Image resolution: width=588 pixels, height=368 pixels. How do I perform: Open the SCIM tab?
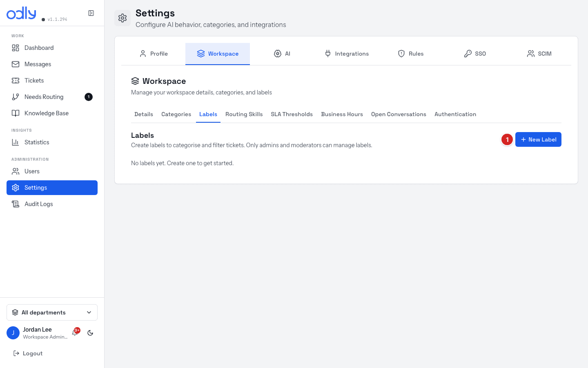(539, 54)
